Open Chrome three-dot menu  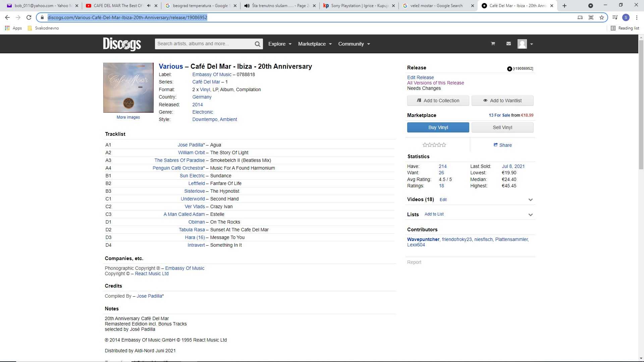(637, 17)
